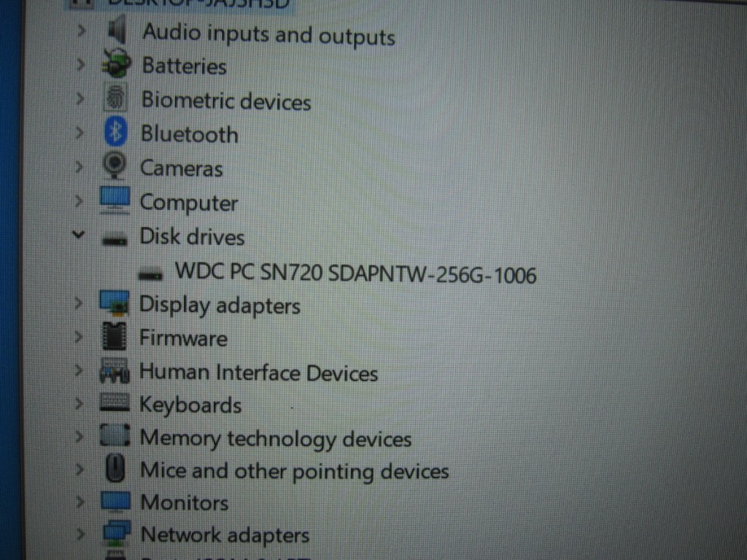Click the Batteries category icon

116,64
